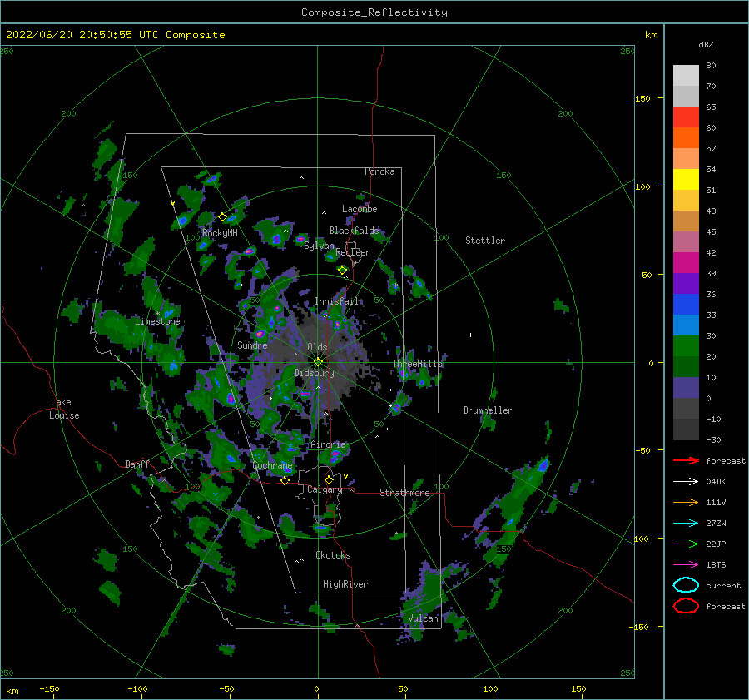Click the red forecast arrow in legend
749x700 pixels.
tap(686, 460)
